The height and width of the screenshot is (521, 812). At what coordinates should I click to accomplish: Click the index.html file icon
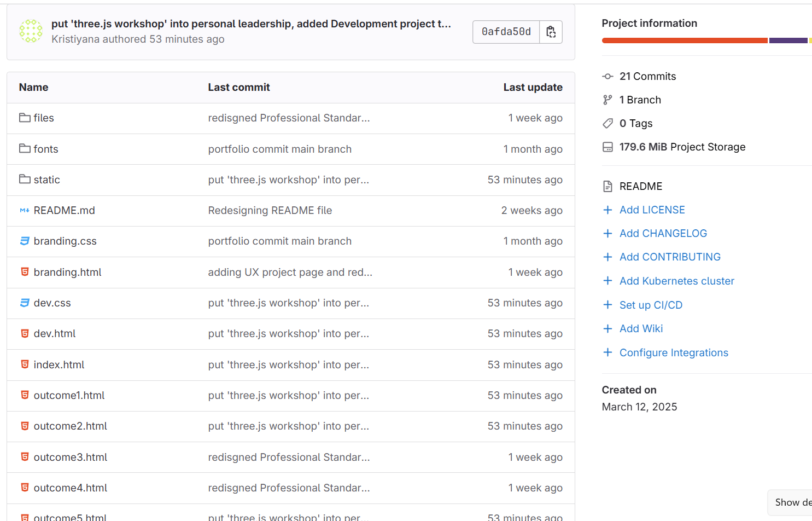pyautogui.click(x=25, y=364)
